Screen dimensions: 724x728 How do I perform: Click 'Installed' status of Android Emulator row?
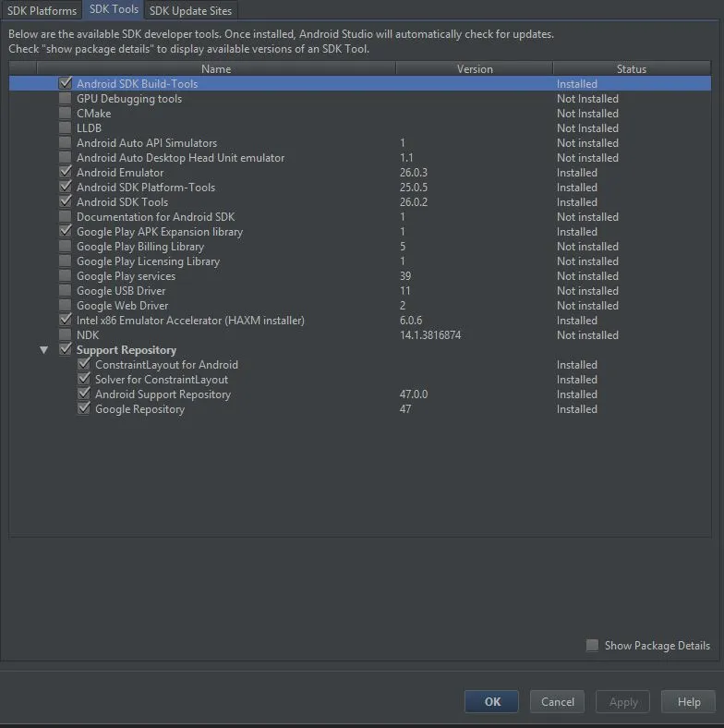tap(577, 172)
